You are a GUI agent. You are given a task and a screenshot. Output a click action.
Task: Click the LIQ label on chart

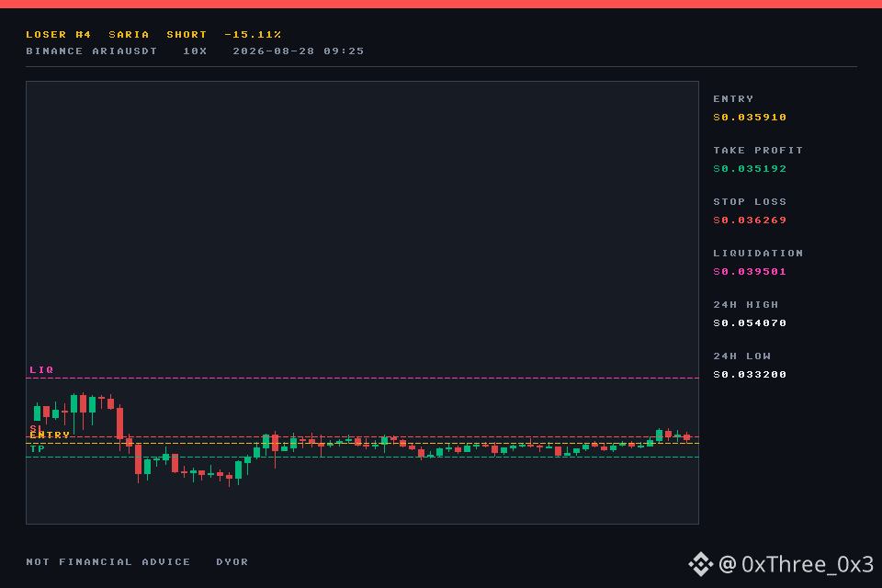click(41, 369)
